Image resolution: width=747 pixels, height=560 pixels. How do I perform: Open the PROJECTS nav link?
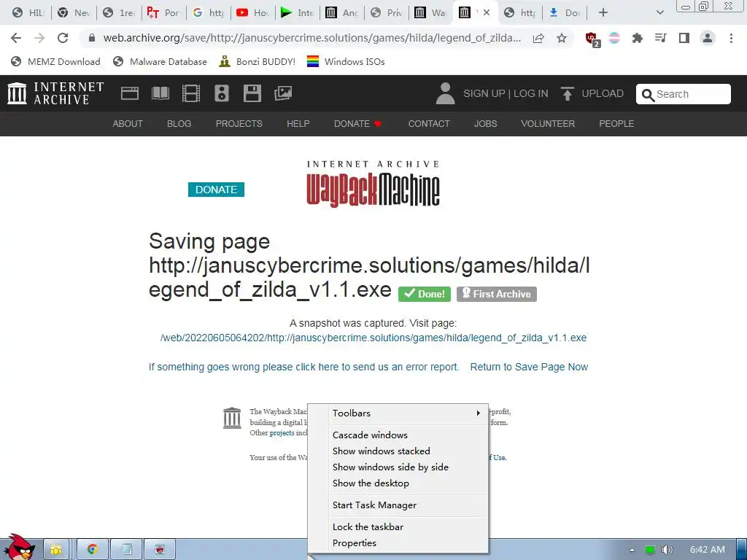[x=239, y=124]
